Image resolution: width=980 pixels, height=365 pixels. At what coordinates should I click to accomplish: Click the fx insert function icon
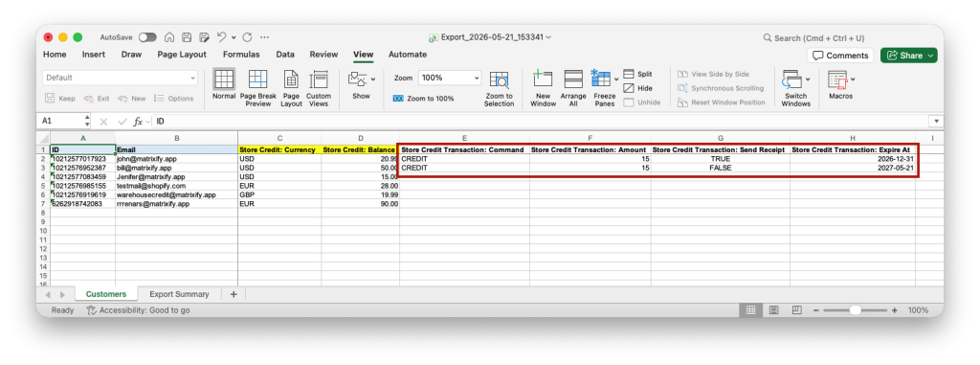click(x=138, y=122)
